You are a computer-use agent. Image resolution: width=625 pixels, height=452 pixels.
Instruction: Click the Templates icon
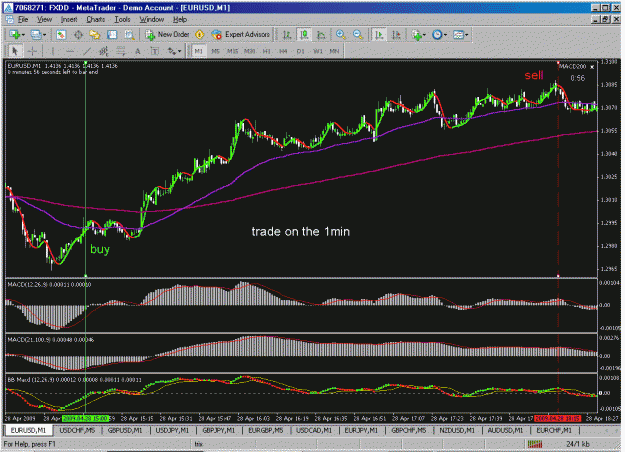tap(458, 35)
